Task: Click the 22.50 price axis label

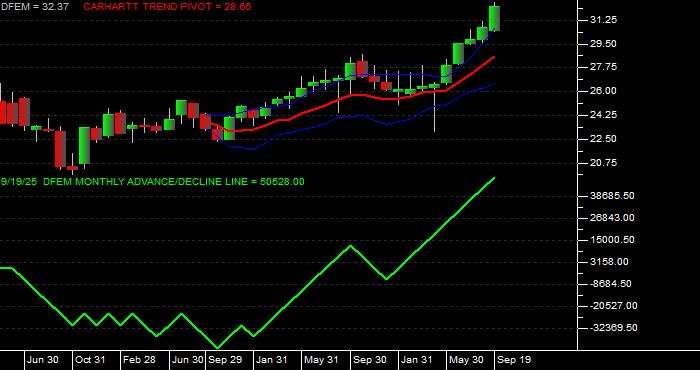Action: coord(603,139)
